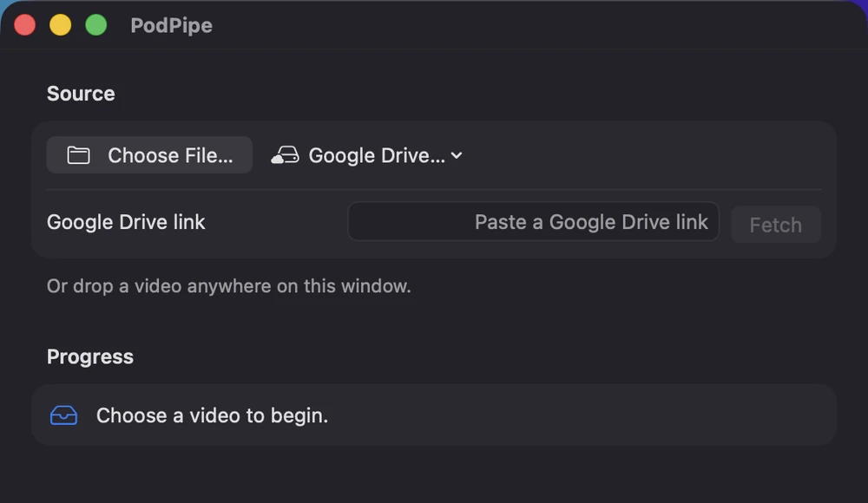Click the Source section heading
The image size is (868, 503).
tap(81, 94)
